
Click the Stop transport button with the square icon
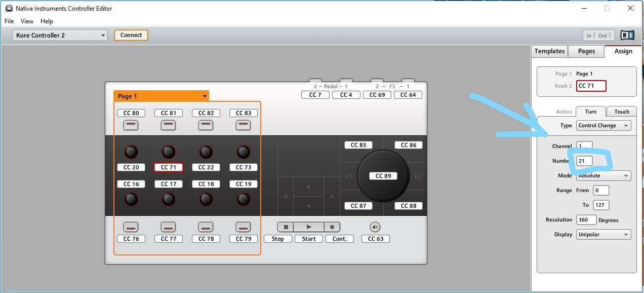(x=285, y=227)
